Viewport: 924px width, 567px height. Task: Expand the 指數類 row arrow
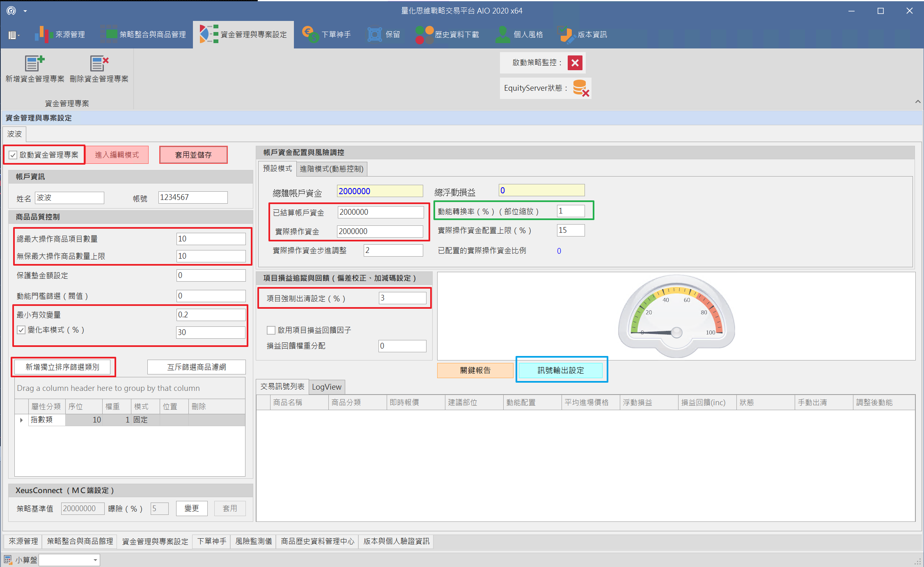pos(21,420)
